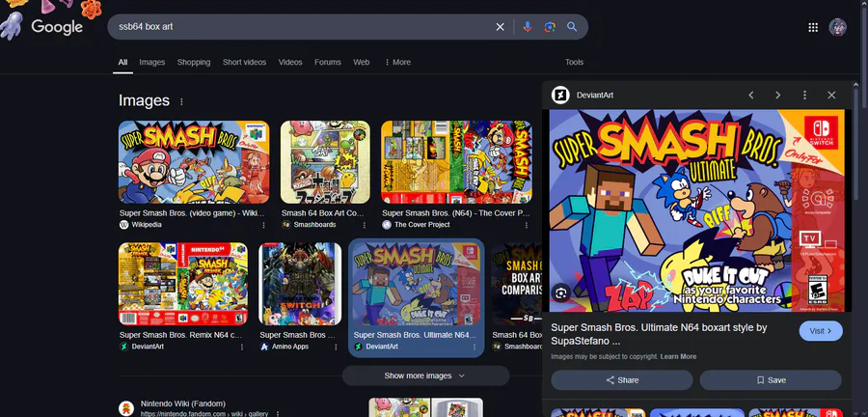868x417 pixels.
Task: Go to previous image in preview panel
Action: coord(751,96)
